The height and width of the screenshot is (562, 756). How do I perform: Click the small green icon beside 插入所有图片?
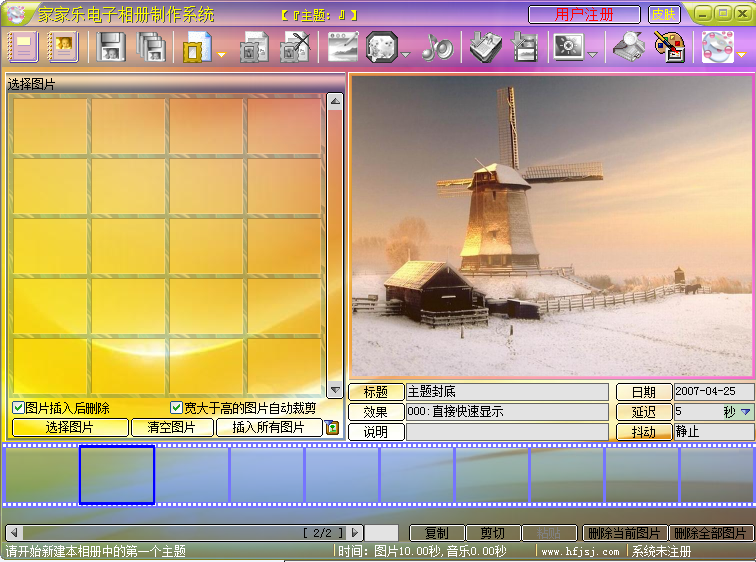333,428
